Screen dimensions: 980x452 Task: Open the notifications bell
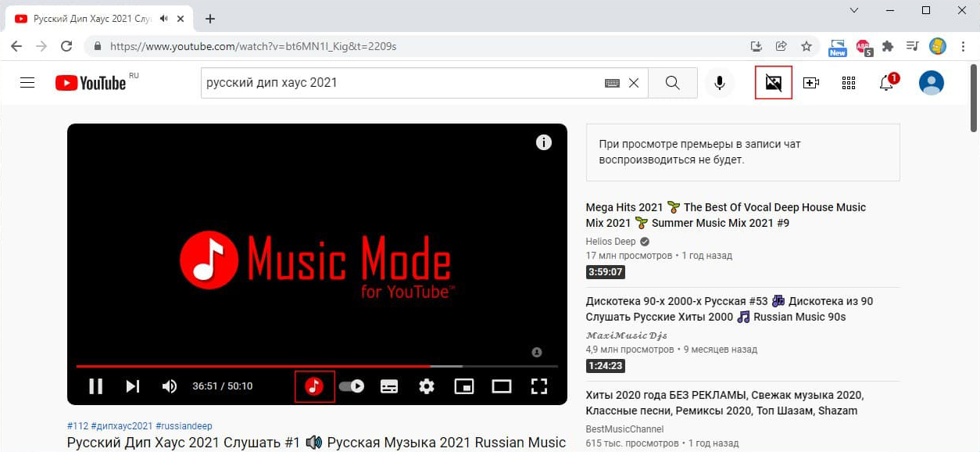point(886,83)
